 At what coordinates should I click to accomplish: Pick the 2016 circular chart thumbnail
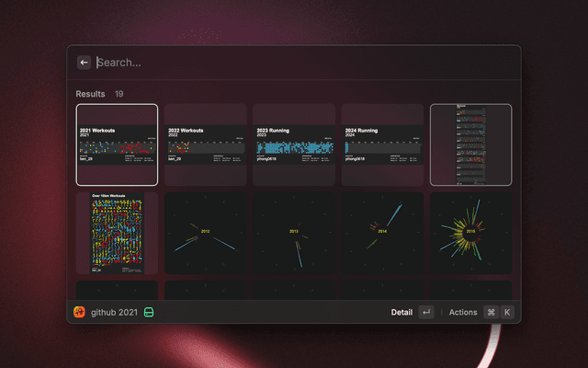(x=470, y=233)
